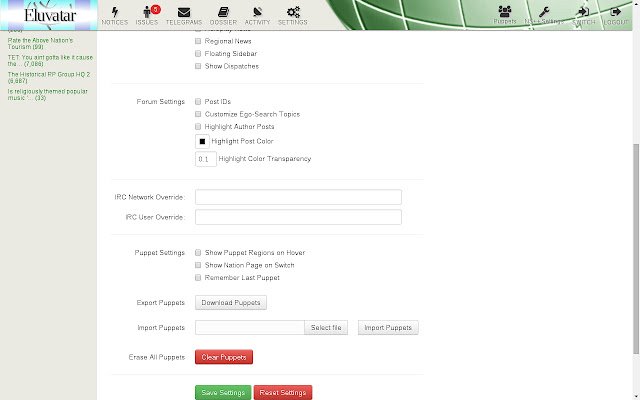Image resolution: width=640 pixels, height=400 pixels.
Task: Click the red Issues notification badge
Action: tap(156, 9)
